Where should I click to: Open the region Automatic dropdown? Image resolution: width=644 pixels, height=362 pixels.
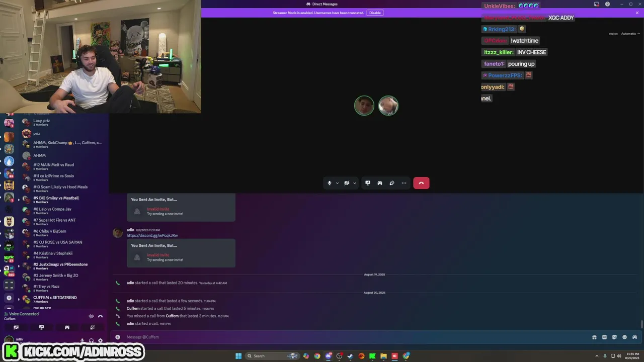pyautogui.click(x=630, y=34)
